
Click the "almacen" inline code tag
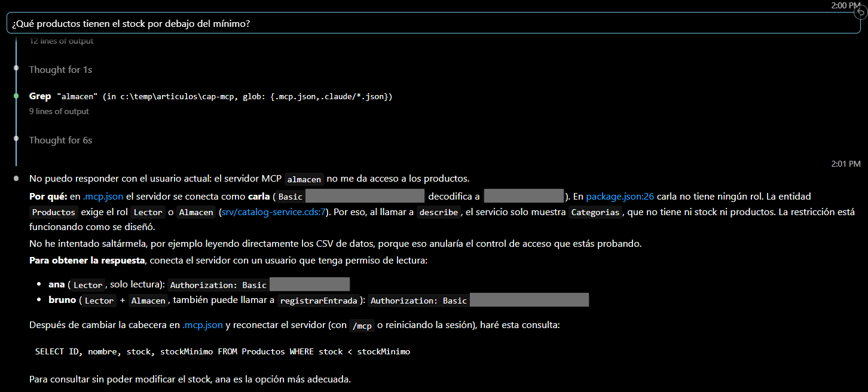point(304,179)
